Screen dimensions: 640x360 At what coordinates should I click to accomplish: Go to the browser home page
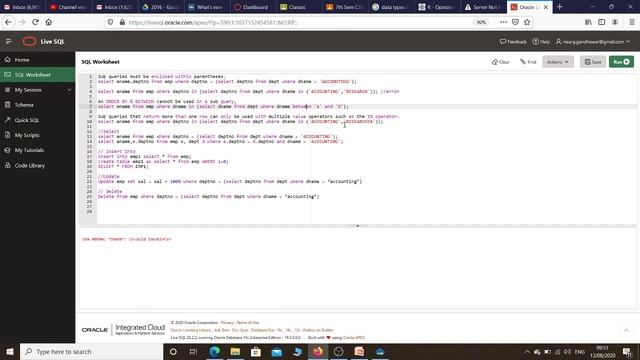[49, 22]
